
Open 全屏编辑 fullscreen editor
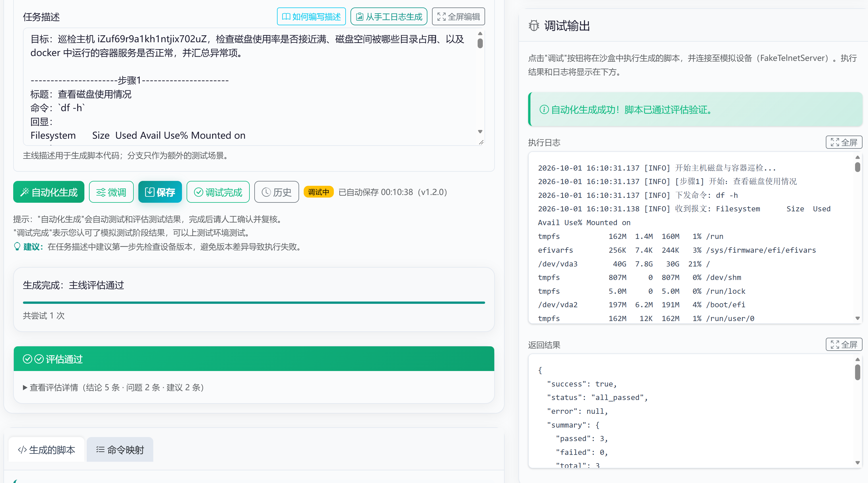pos(458,17)
